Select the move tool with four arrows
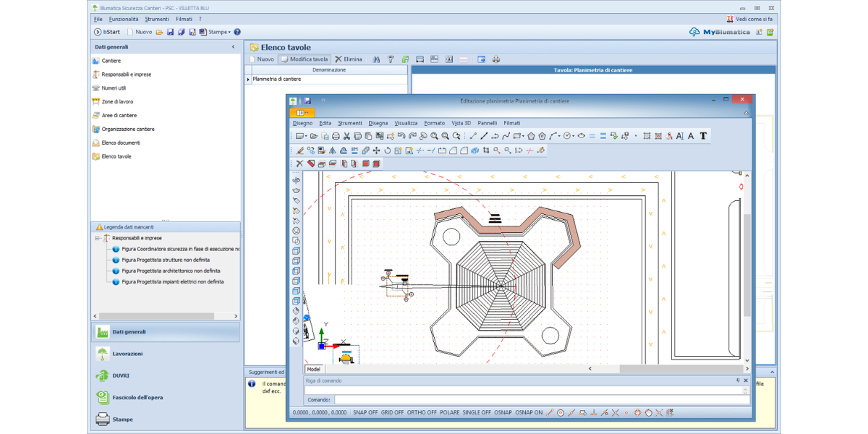The width and height of the screenshot is (868, 434). (376, 150)
